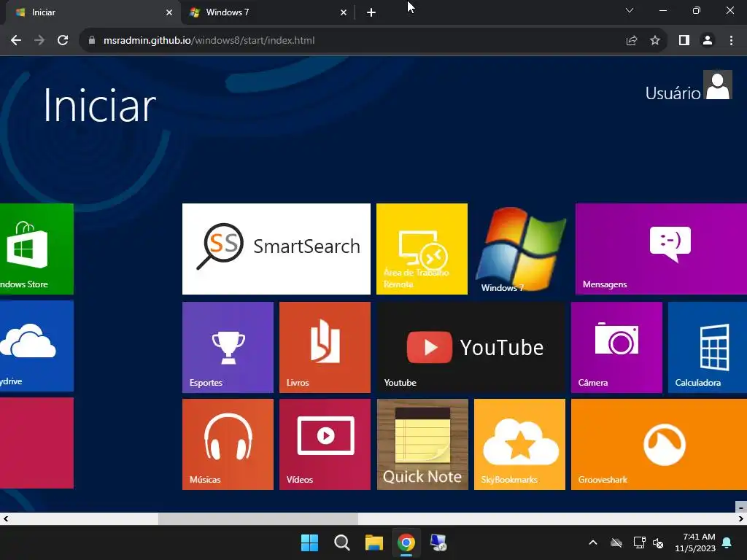Image resolution: width=747 pixels, height=560 pixels.
Task: Open taskbar Search
Action: tap(341, 542)
